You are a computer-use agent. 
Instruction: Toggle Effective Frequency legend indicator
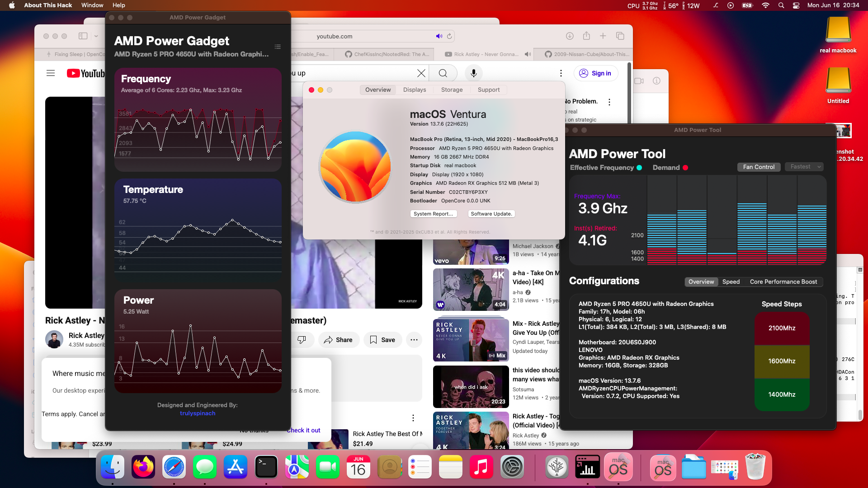tap(639, 168)
